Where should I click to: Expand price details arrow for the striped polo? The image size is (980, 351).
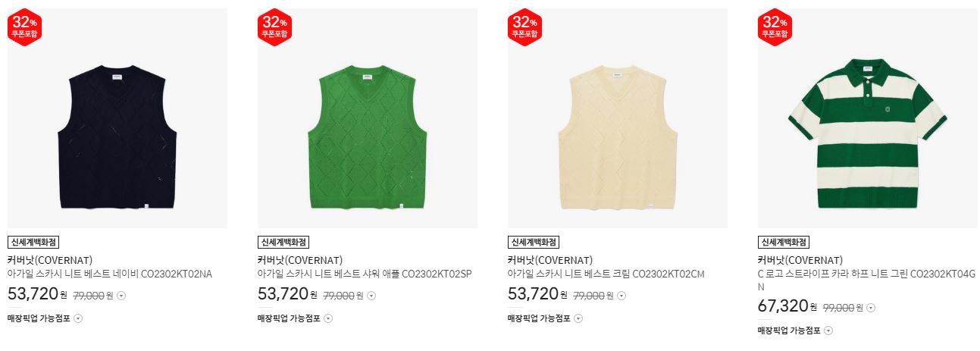[x=871, y=308]
